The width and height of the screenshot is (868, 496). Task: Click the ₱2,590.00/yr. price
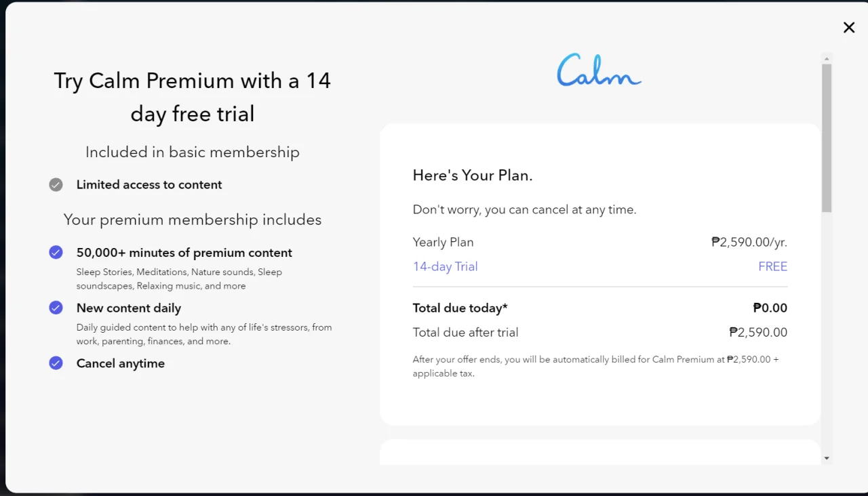pos(749,242)
